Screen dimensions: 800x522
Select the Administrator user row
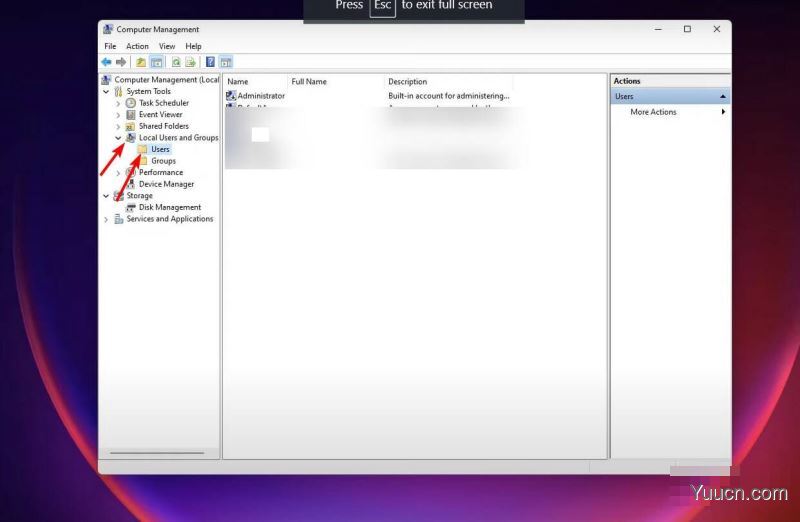click(x=368, y=96)
